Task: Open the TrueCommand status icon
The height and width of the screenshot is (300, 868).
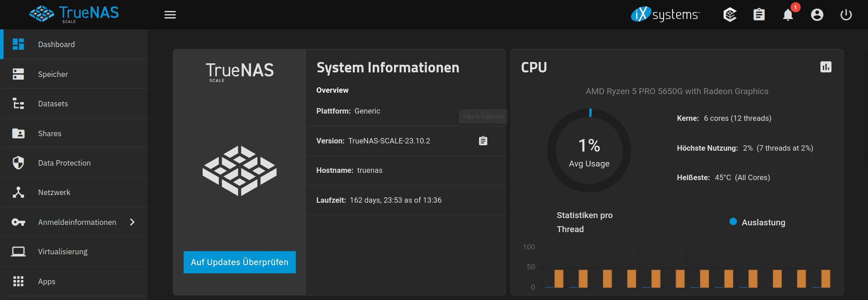Action: 730,15
